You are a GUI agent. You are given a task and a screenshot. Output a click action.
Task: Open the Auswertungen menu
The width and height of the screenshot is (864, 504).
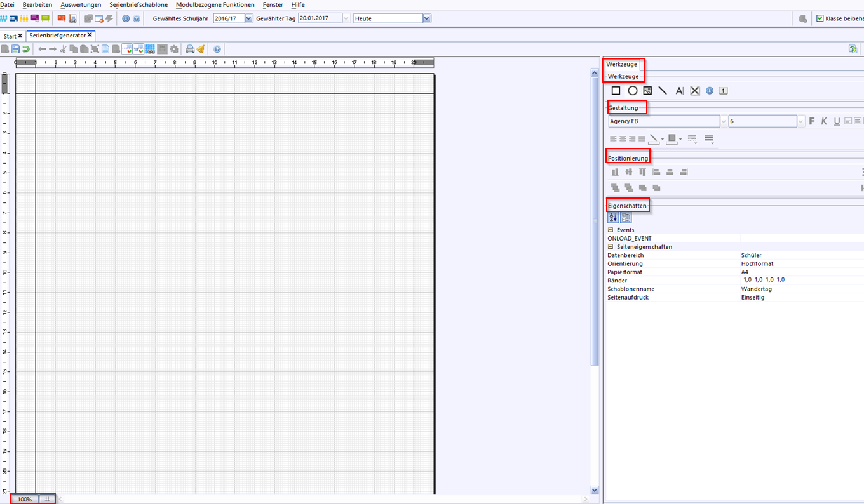(81, 4)
